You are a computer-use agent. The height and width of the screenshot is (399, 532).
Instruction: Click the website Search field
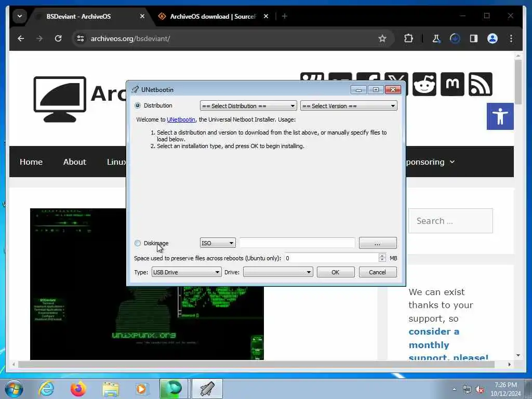[450, 221]
